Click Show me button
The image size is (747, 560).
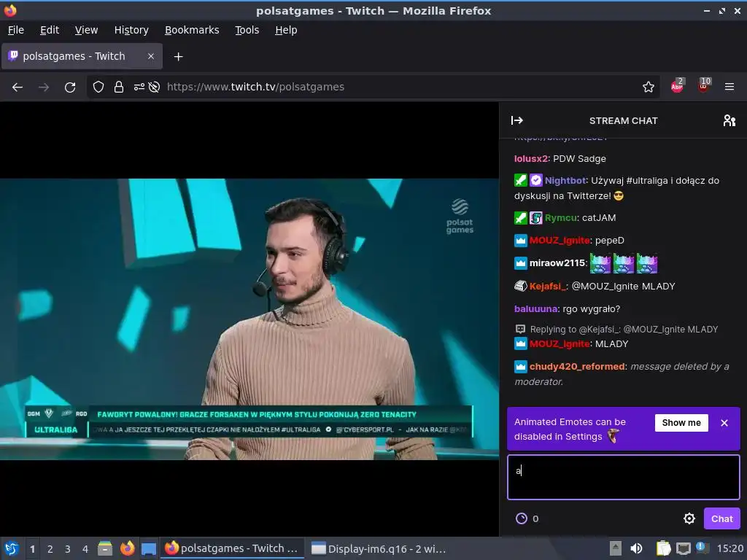click(681, 423)
